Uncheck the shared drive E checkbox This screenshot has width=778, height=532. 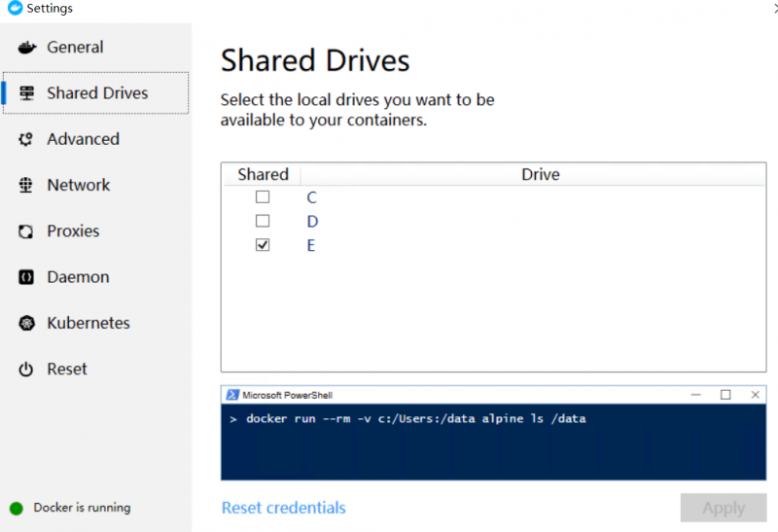coord(263,245)
